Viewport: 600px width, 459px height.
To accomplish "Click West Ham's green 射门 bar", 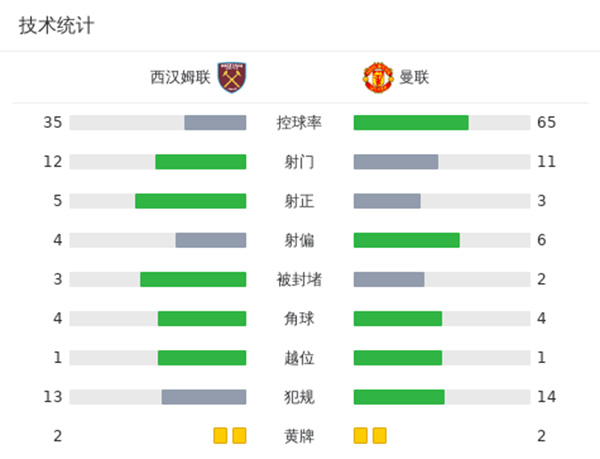I will click(200, 162).
